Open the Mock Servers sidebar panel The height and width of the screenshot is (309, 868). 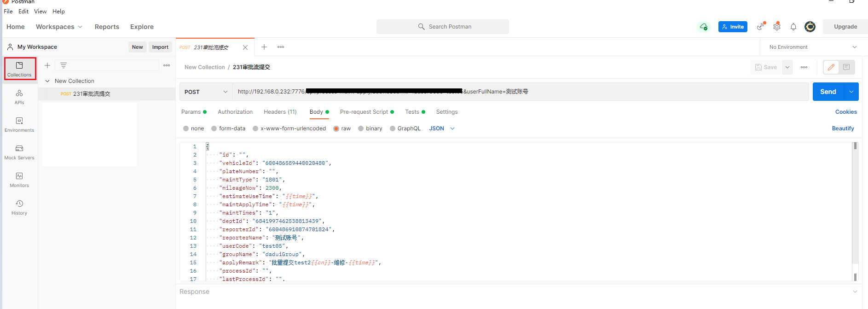click(19, 152)
